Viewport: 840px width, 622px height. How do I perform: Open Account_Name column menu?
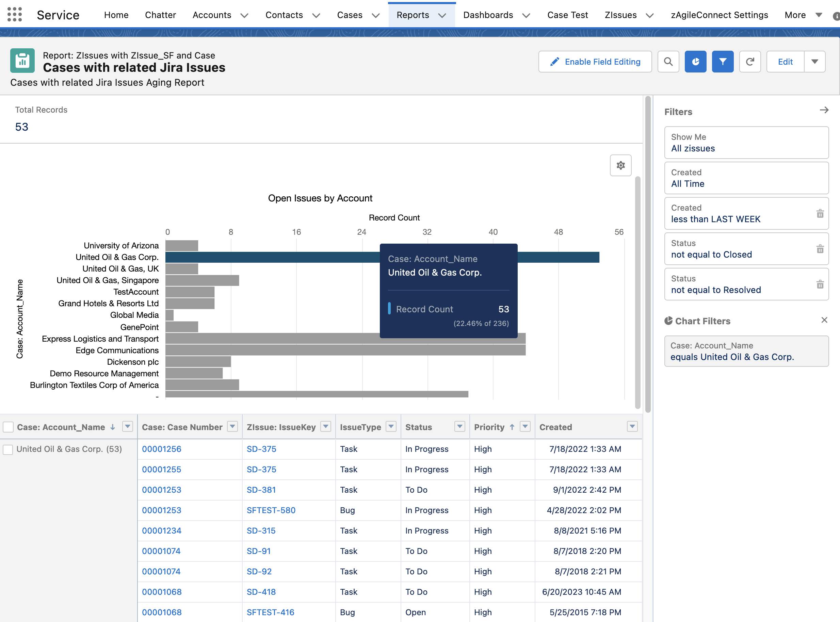[x=128, y=427]
